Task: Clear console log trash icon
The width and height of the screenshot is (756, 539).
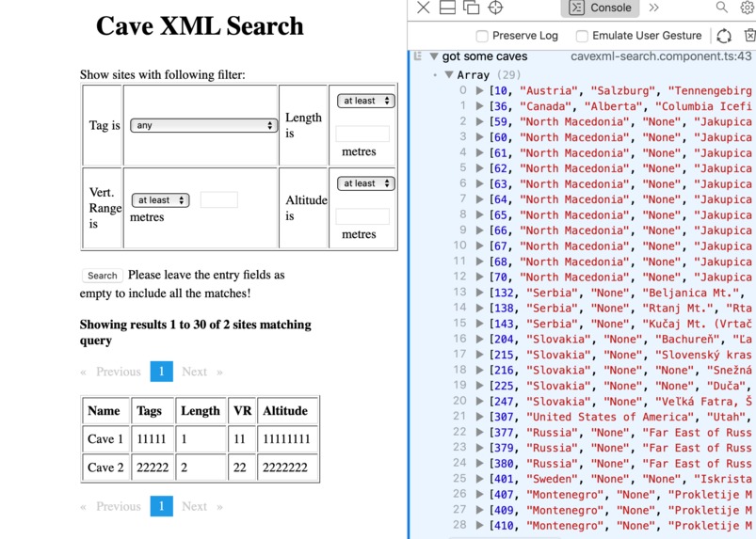Action: (x=749, y=35)
